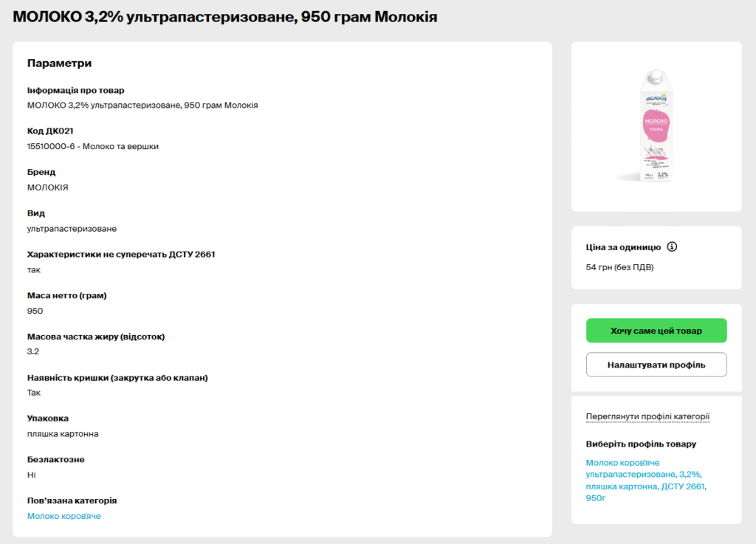Click the Параметри section heading
756x544 pixels.
point(59,63)
